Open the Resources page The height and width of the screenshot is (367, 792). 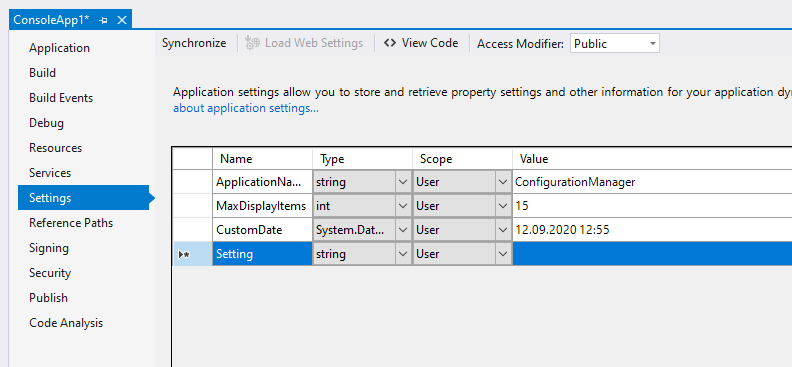point(56,148)
